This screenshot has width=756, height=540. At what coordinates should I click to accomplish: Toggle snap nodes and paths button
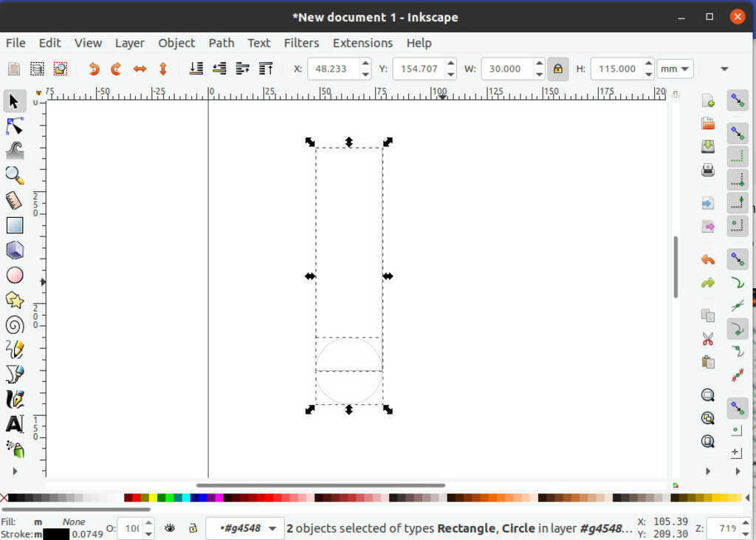738,259
